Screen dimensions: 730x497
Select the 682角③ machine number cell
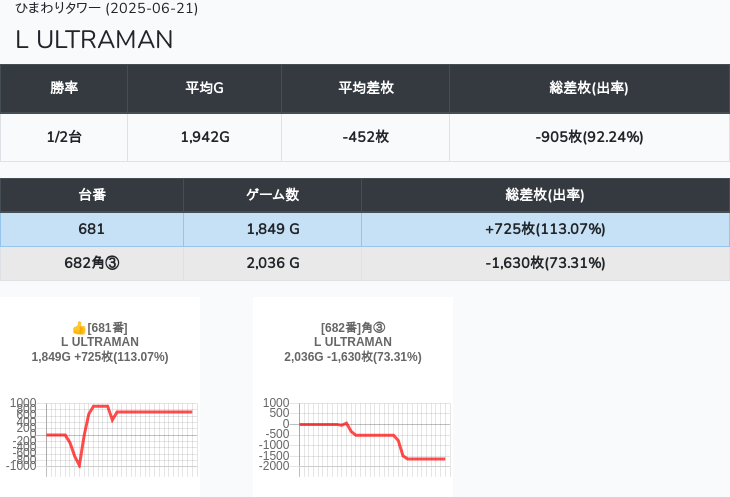tap(92, 263)
